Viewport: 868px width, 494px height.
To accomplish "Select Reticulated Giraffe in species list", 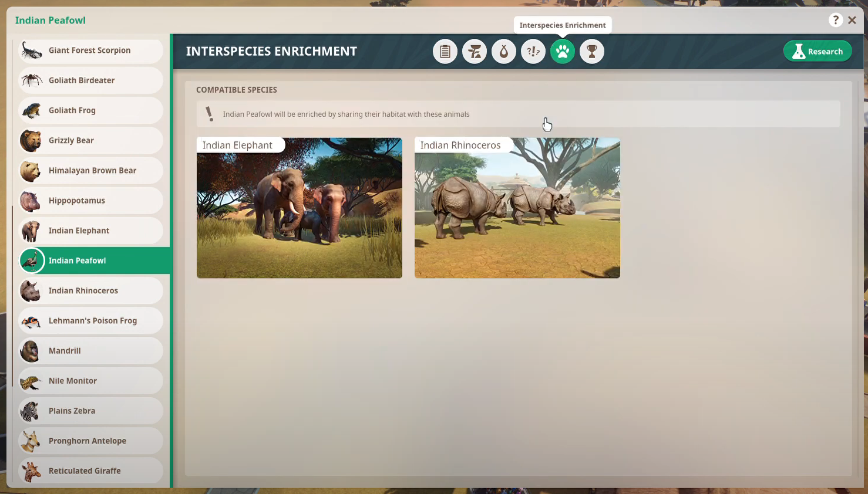I will pos(90,471).
